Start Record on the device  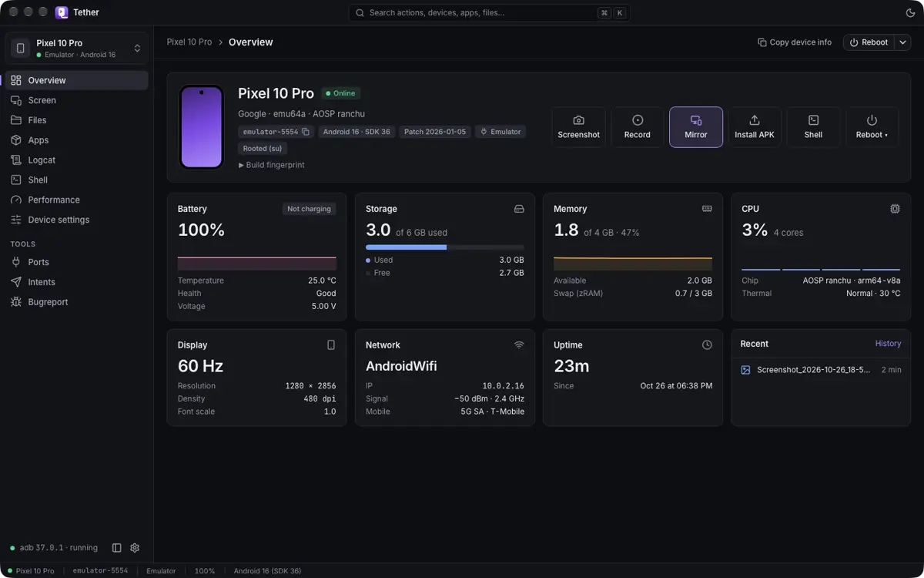click(x=638, y=127)
